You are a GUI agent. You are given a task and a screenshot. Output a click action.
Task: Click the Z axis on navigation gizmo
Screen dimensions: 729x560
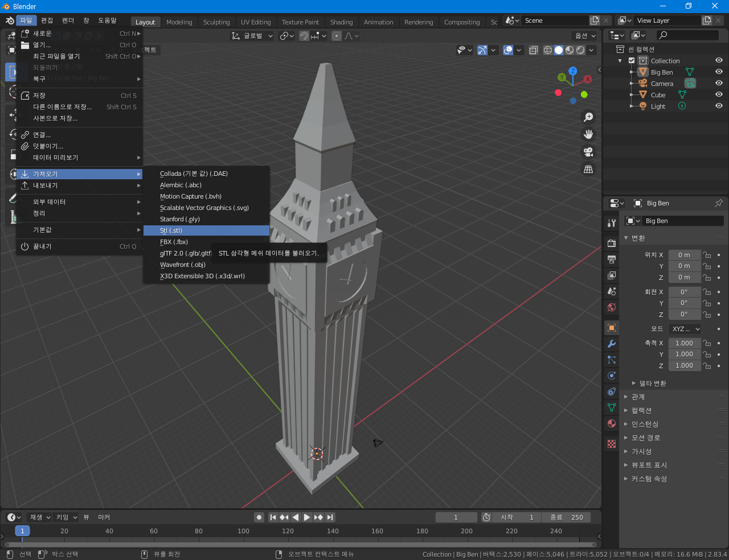pyautogui.click(x=573, y=71)
